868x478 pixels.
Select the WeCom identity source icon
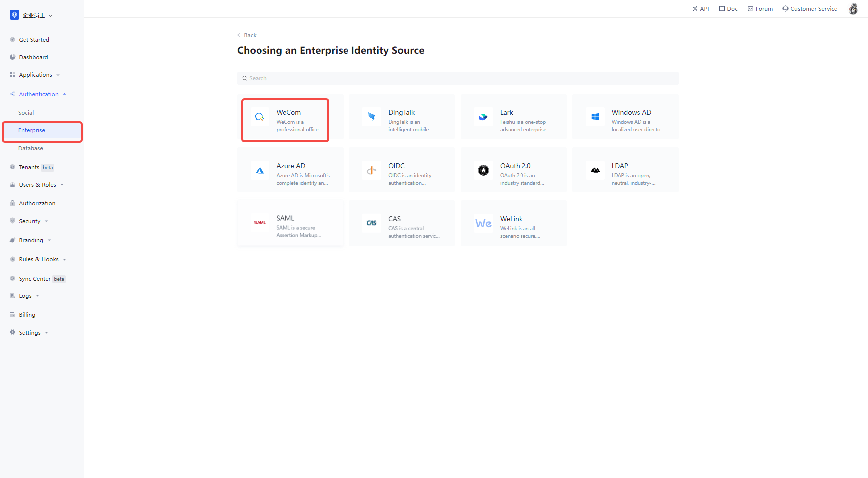click(x=260, y=117)
